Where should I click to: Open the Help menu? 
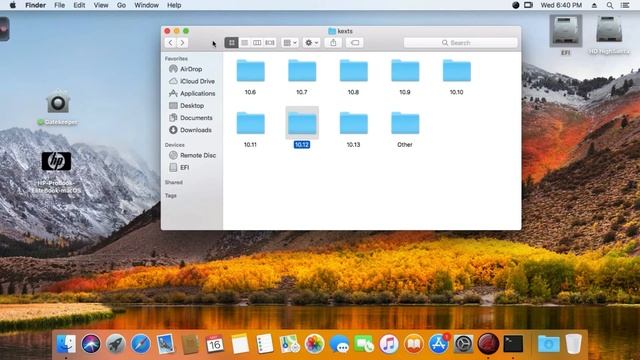coord(174,5)
